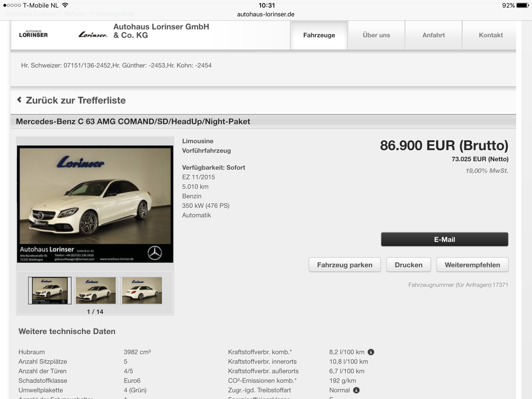The width and height of the screenshot is (532, 399).
Task: Open the Fahrzeuge tab
Action: (x=319, y=35)
